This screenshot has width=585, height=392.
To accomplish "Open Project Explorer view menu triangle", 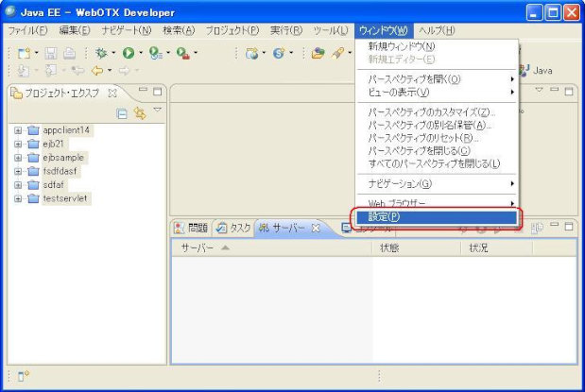I will point(157,111).
